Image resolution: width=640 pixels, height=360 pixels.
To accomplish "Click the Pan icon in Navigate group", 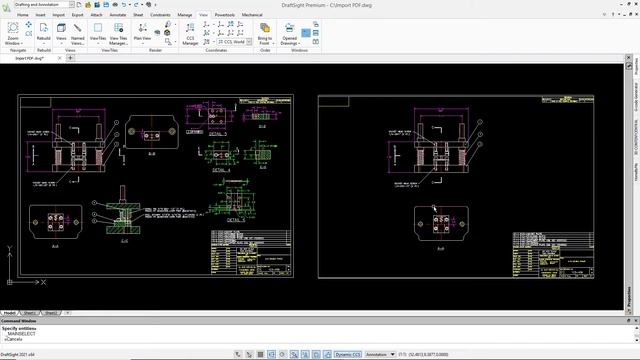I will (x=29, y=25).
